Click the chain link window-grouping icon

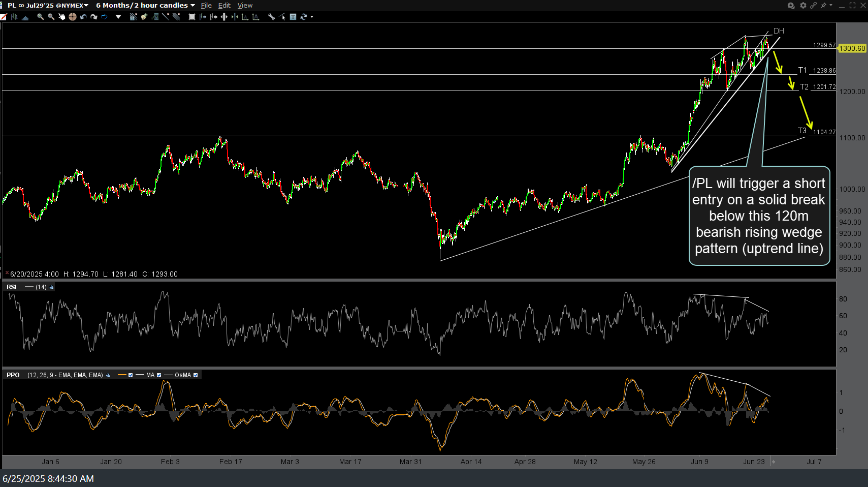813,5
